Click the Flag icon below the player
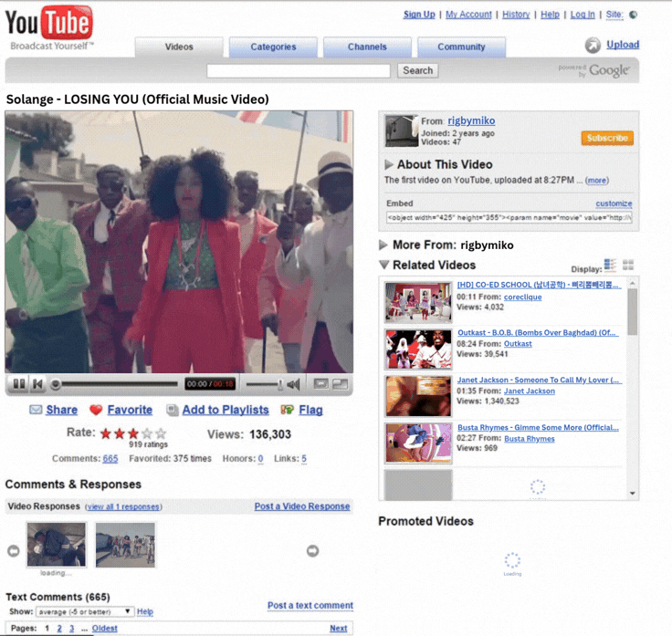 point(287,410)
